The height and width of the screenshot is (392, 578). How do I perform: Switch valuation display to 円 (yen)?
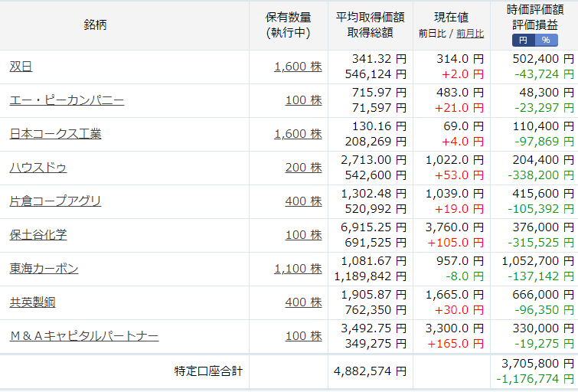click(524, 41)
